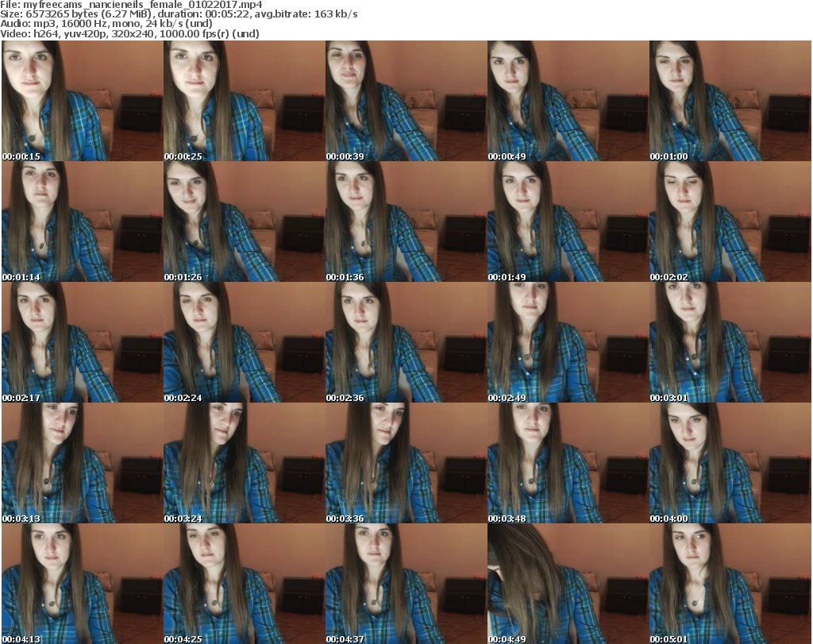The width and height of the screenshot is (813, 644).
Task: Click the thumbnail stamped 00:03:36
Action: coord(406,463)
